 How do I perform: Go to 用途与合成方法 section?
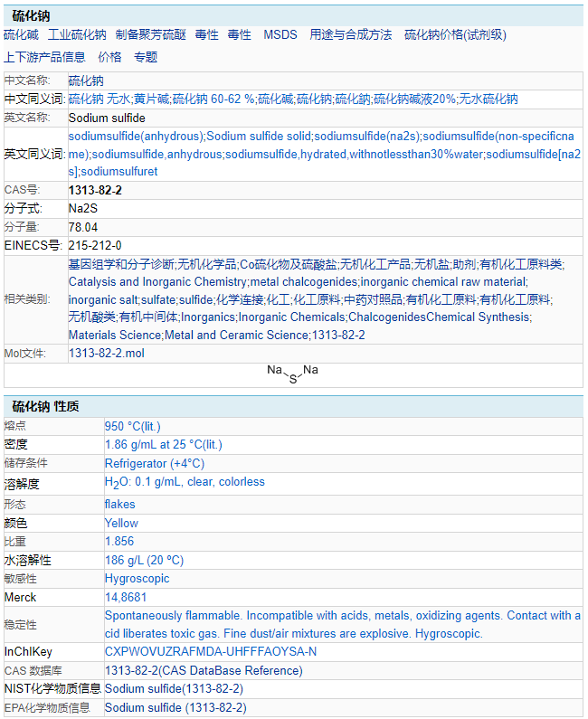pyautogui.click(x=350, y=35)
